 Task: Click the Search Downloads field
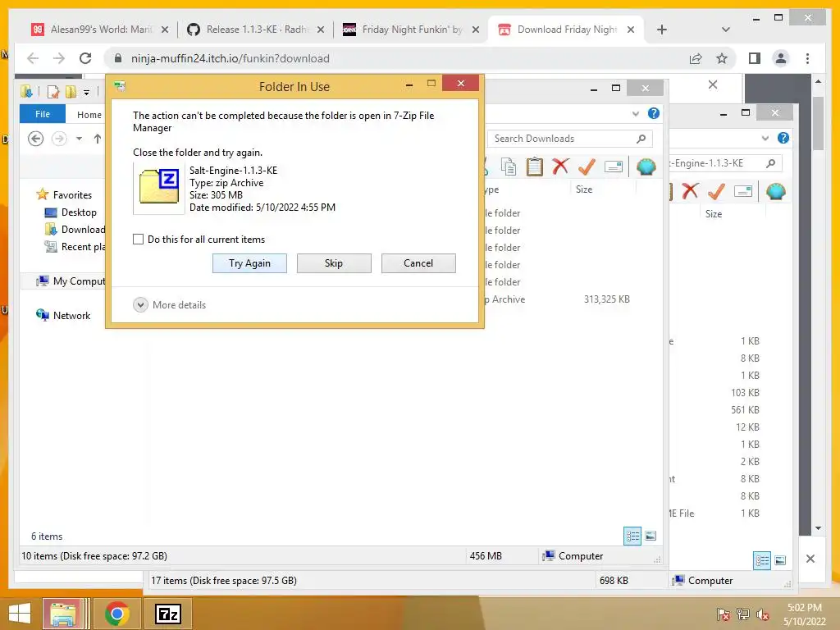coord(569,139)
